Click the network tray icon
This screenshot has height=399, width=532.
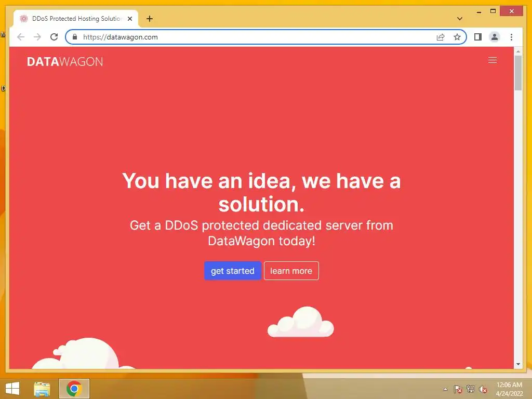pyautogui.click(x=471, y=389)
